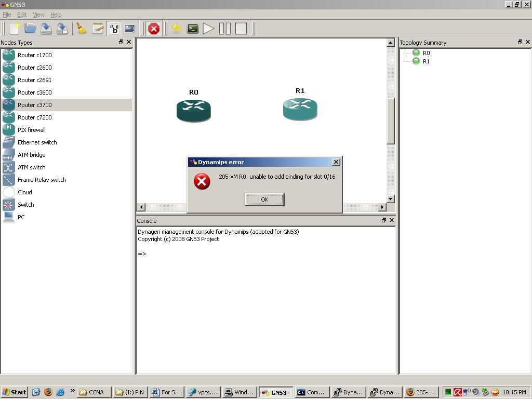Switch to vpcs taskbar window
This screenshot has width=532, height=399.
(204, 392)
